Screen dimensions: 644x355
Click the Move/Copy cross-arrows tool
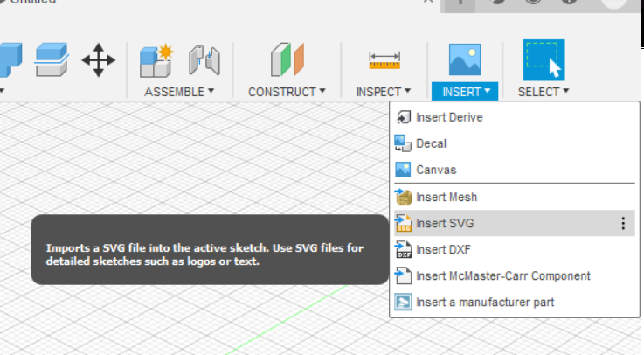98,59
